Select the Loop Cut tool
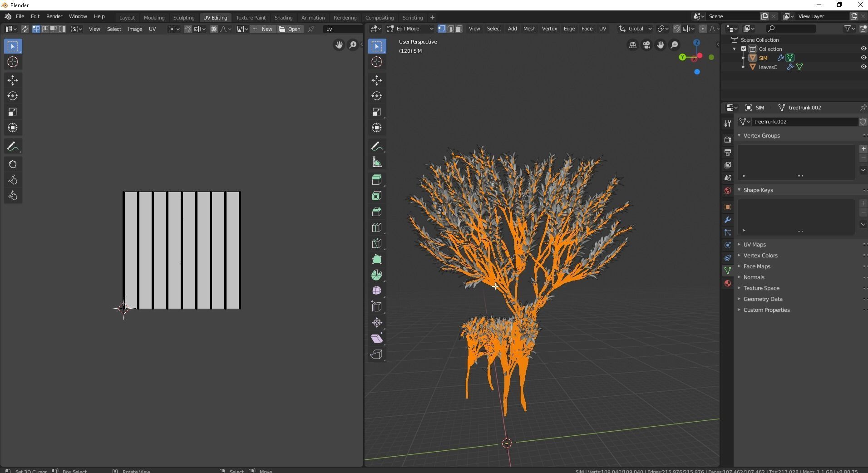This screenshot has width=868, height=473. point(377,228)
